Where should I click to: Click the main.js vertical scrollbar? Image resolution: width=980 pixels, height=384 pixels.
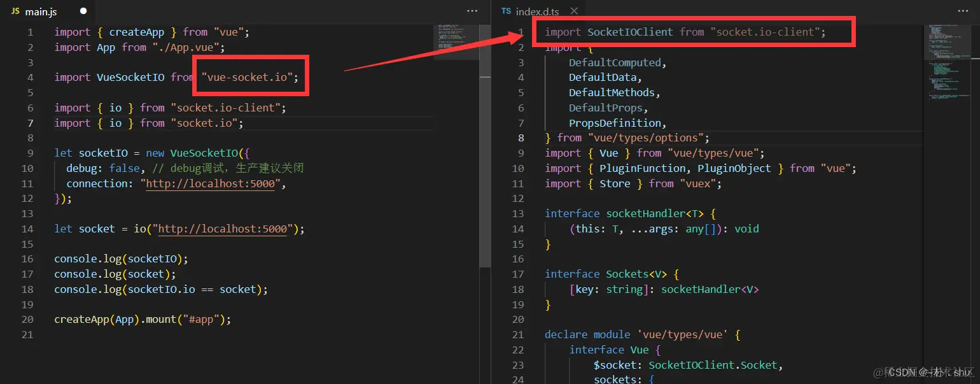(485, 145)
